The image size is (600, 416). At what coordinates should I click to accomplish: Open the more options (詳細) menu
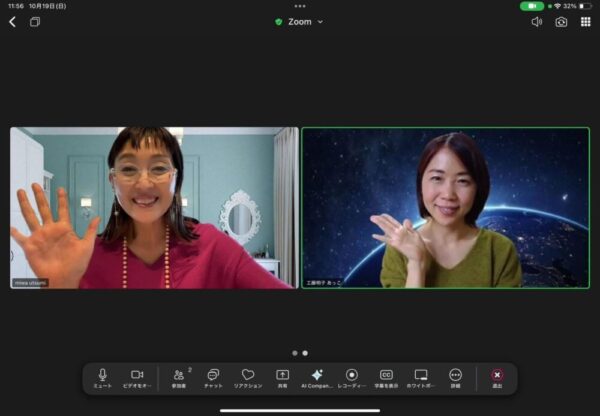[x=455, y=375]
